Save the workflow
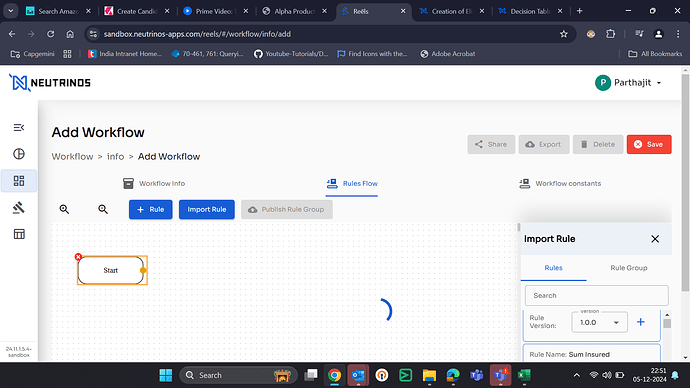 pos(649,144)
